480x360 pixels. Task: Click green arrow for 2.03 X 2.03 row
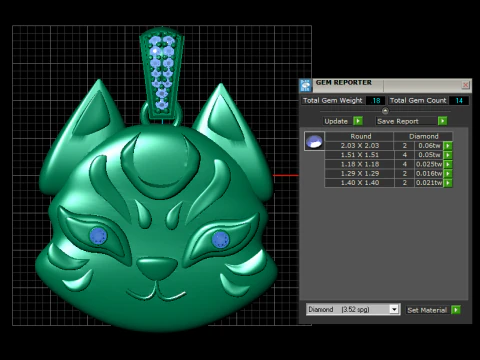pyautogui.click(x=448, y=146)
